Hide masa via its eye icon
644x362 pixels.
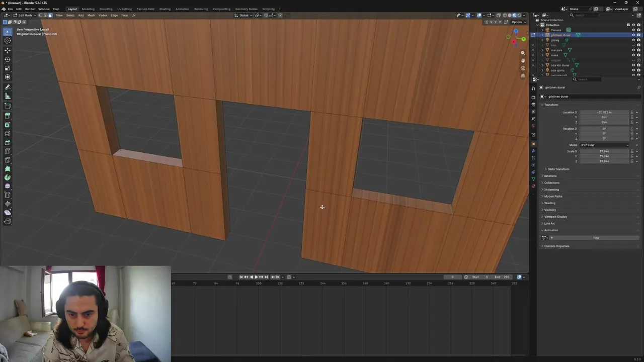coord(633,55)
